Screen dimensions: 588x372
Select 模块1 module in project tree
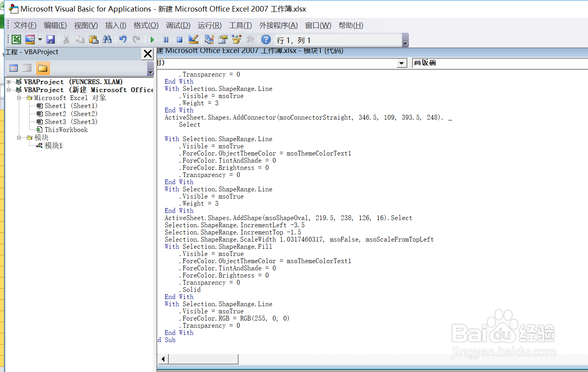coord(53,146)
